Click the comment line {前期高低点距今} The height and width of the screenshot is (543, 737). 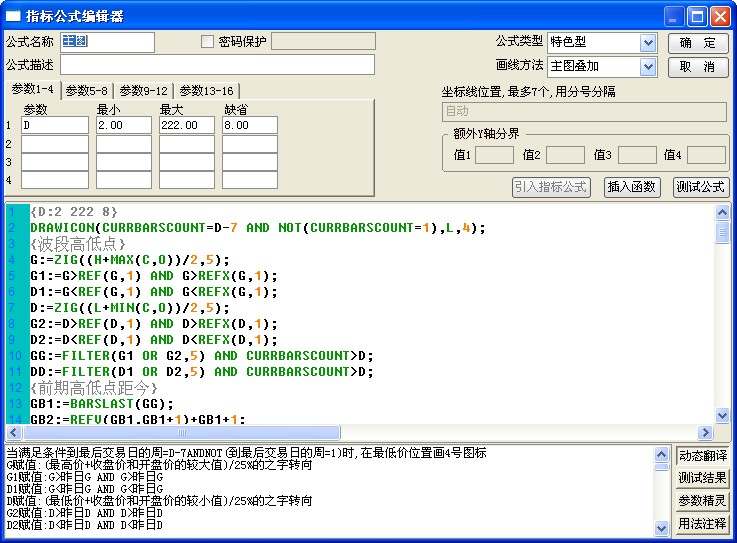(94, 388)
